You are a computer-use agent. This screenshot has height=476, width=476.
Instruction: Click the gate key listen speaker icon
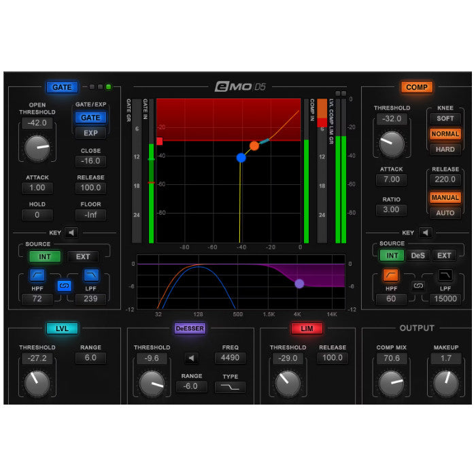[x=72, y=233]
